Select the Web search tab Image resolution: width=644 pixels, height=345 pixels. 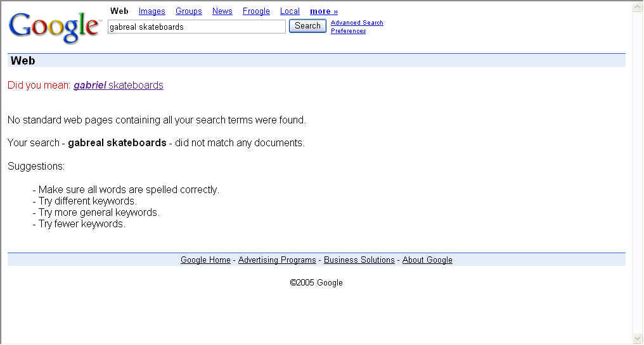coord(119,11)
